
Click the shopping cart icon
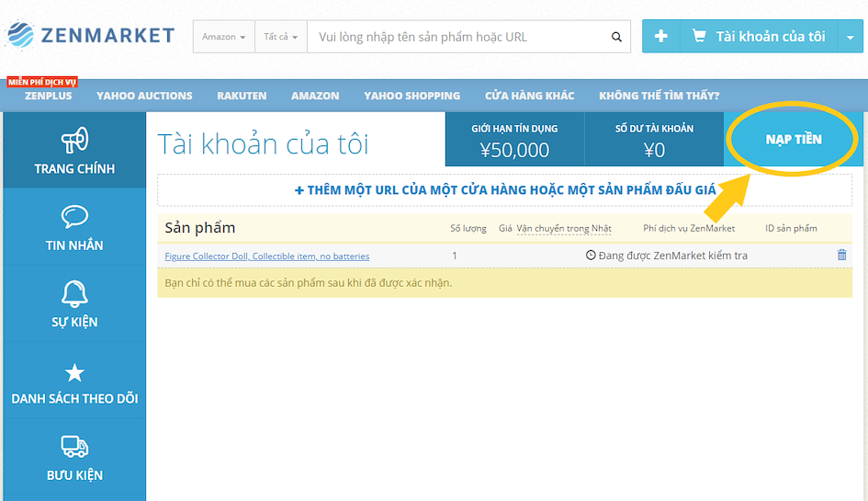699,37
